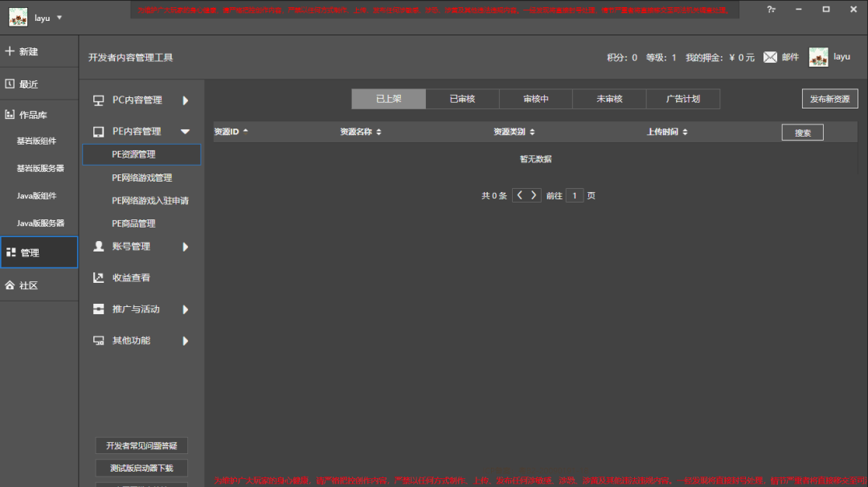Expand the PC内容管理 submenu arrow

coord(186,100)
